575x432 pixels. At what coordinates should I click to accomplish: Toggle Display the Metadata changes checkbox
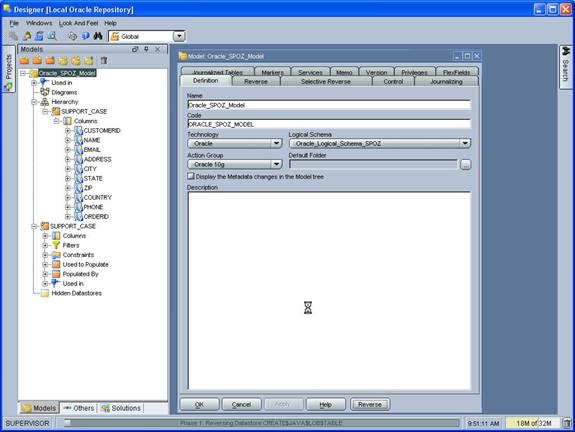tap(191, 176)
